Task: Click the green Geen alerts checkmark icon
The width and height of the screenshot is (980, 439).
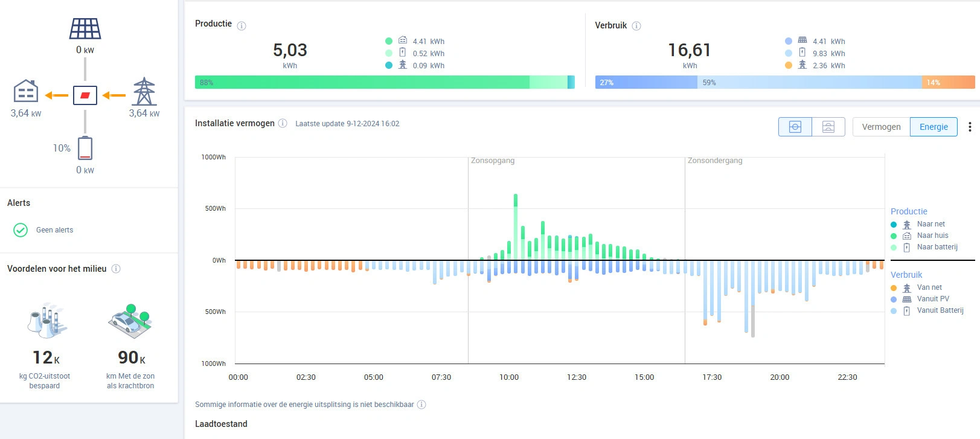Action: point(21,230)
